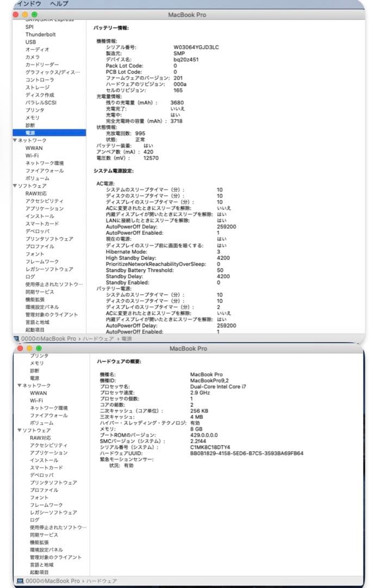Click device name value bq20z451

tap(186, 60)
